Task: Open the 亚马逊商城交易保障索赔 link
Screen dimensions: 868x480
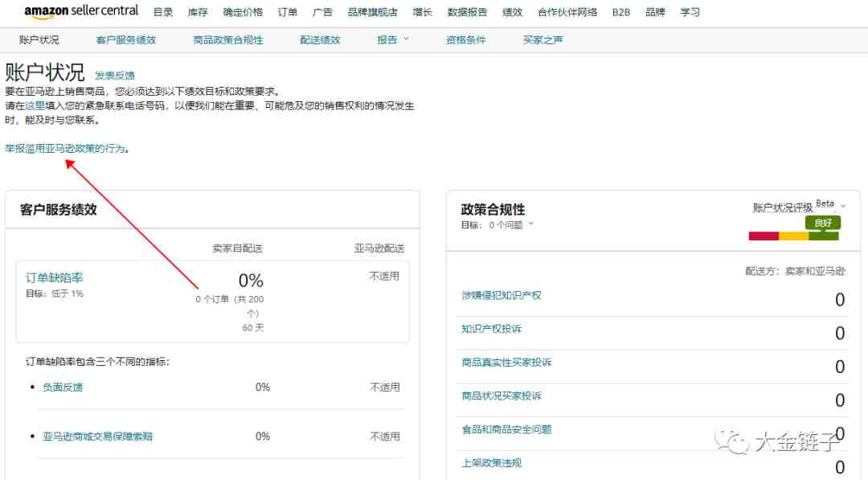Action: pos(97,437)
